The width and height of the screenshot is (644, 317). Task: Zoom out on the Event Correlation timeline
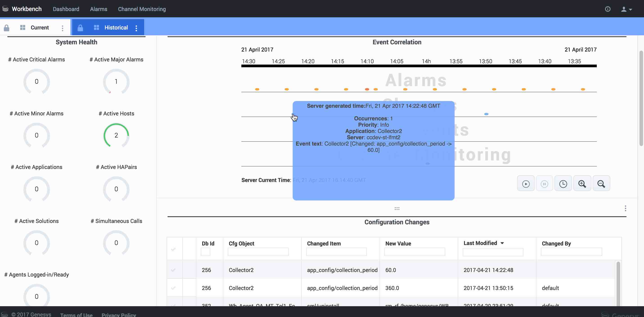pyautogui.click(x=601, y=184)
